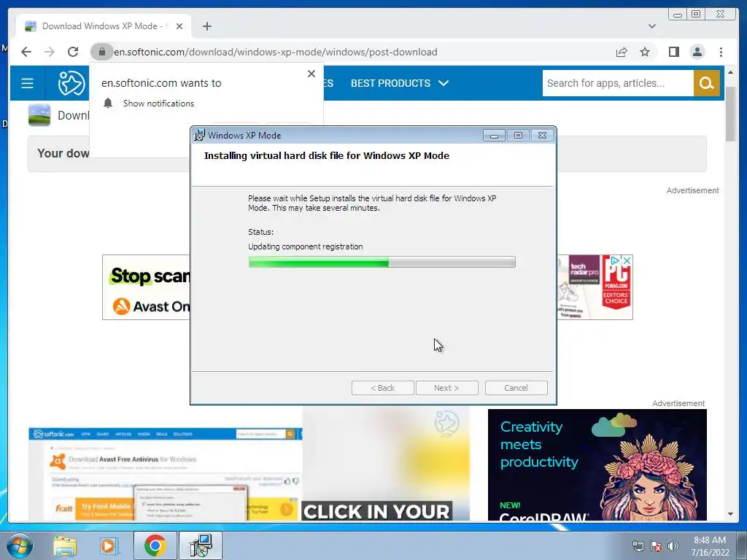The image size is (747, 560).
Task: Click the address bar URL
Action: point(275,52)
